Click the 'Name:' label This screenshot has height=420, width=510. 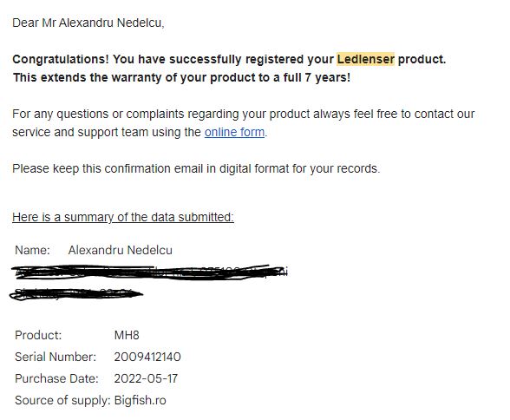33,250
